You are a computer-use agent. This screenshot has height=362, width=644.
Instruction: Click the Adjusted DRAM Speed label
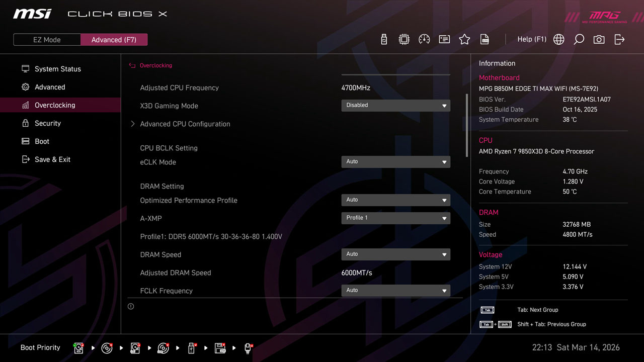tap(176, 273)
